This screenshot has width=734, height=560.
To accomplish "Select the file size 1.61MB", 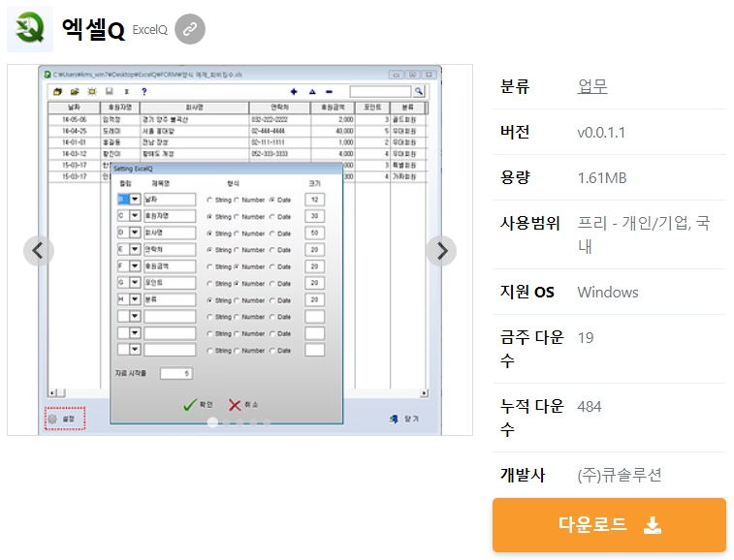I will [602, 177].
